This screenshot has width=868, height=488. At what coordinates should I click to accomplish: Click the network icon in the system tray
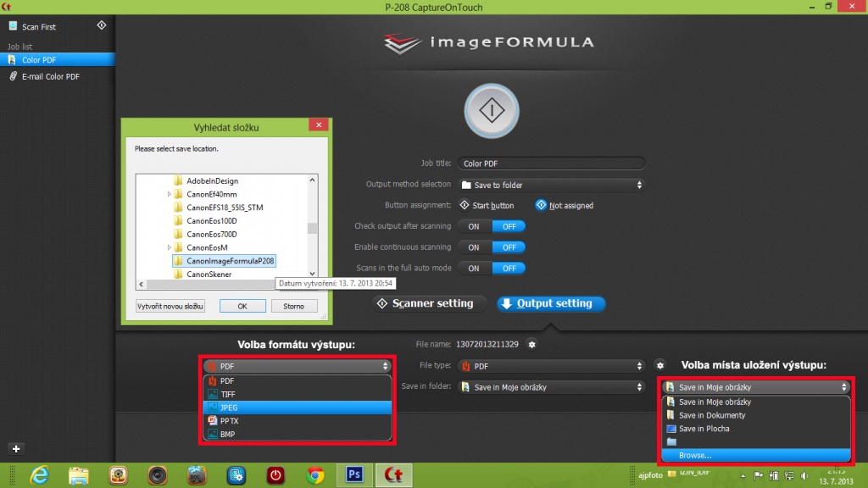(x=789, y=476)
